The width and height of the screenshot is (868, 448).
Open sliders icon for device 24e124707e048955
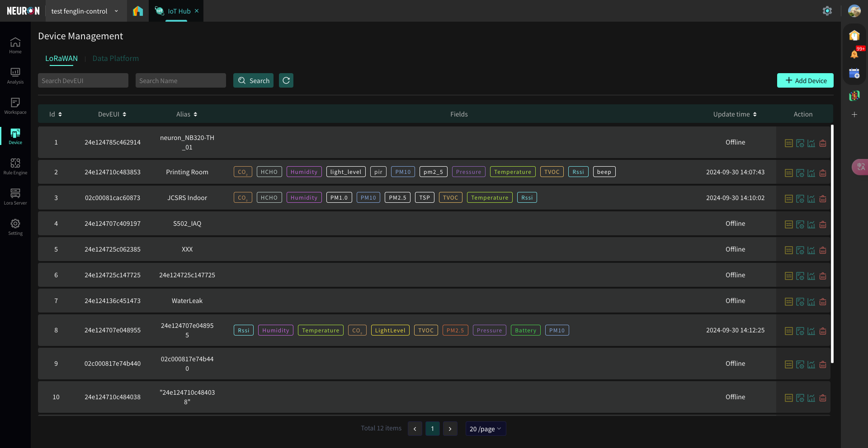click(789, 331)
